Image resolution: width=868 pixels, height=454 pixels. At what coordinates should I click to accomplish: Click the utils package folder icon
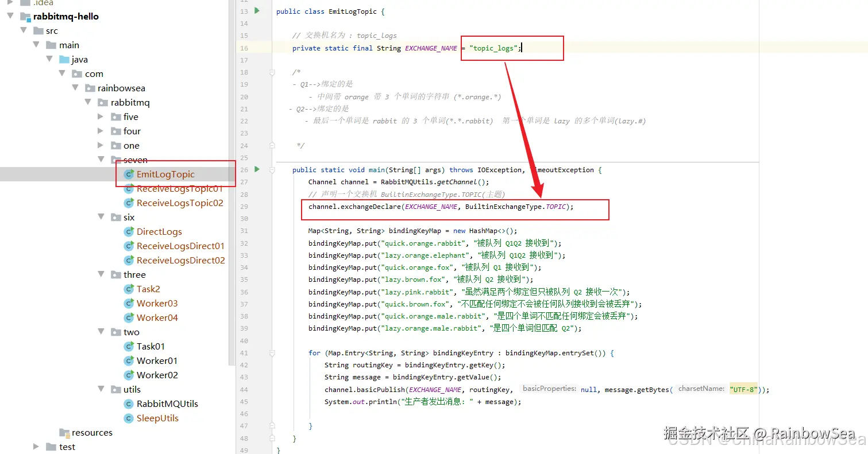pyautogui.click(x=116, y=389)
